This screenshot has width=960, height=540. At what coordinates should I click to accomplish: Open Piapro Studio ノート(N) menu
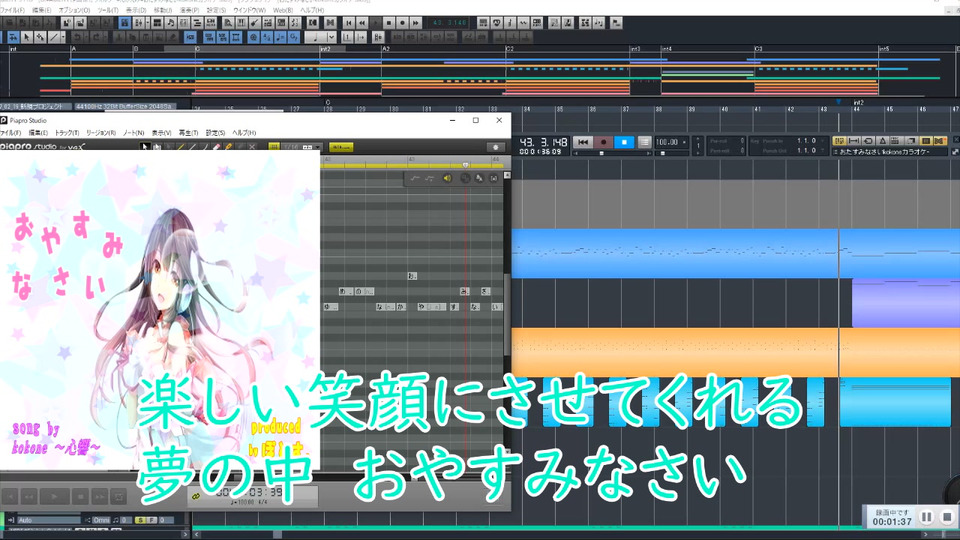pyautogui.click(x=133, y=133)
